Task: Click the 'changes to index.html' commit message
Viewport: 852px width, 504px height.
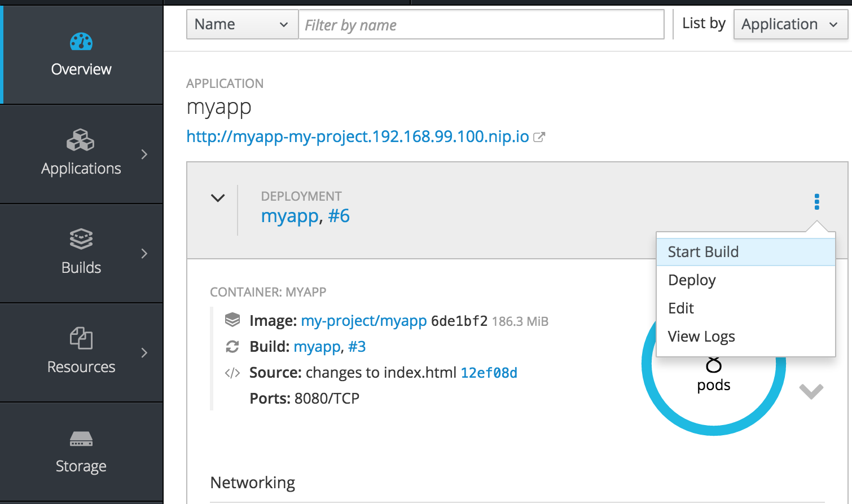Action: click(381, 373)
